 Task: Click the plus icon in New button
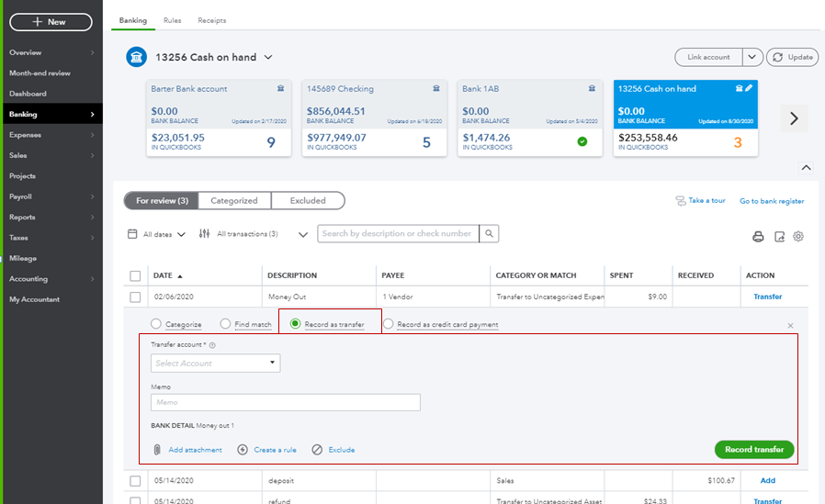click(x=38, y=21)
